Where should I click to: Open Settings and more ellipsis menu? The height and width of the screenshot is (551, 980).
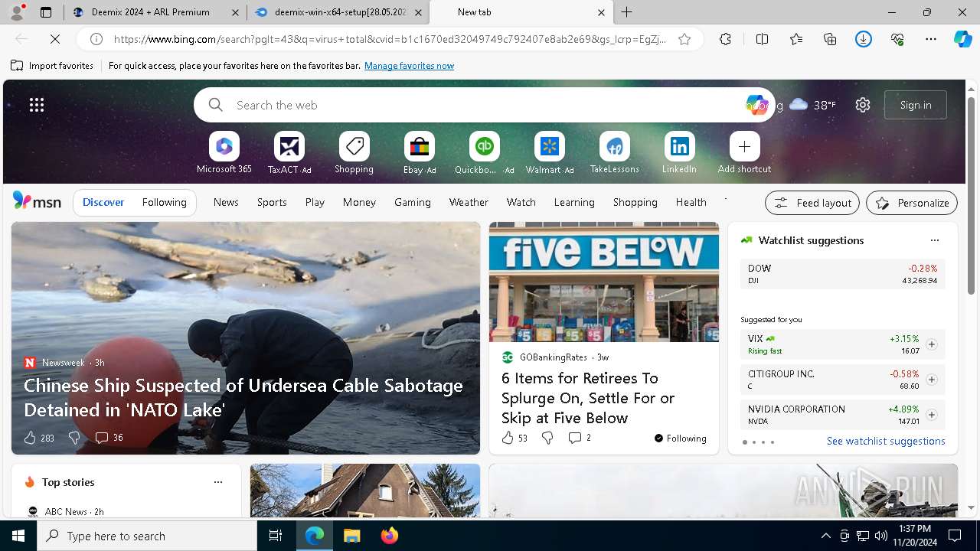[931, 38]
